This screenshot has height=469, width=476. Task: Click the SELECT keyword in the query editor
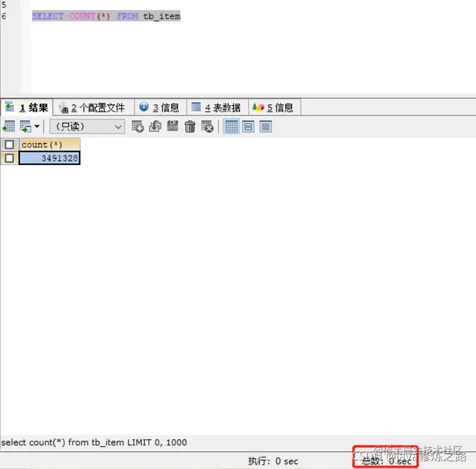pos(48,16)
